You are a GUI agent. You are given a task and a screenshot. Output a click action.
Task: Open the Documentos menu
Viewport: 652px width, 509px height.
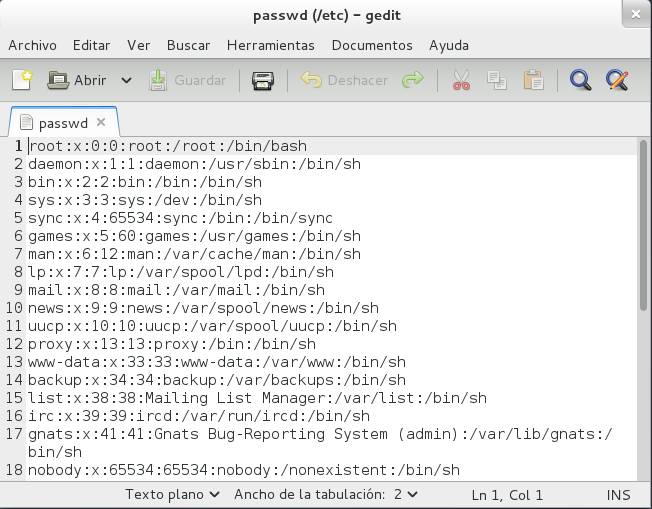click(x=372, y=45)
